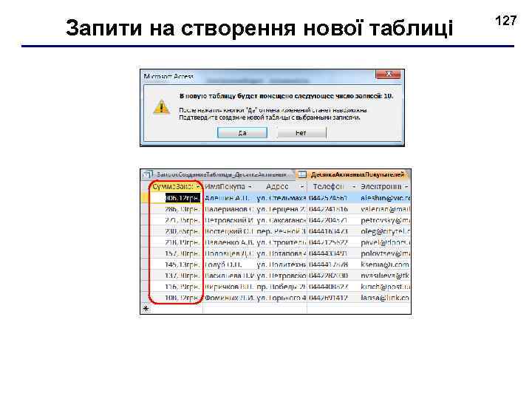The width and height of the screenshot is (532, 399).
Task: Open the ИмяПокупателя column dropdown arrow
Action: pos(250,187)
